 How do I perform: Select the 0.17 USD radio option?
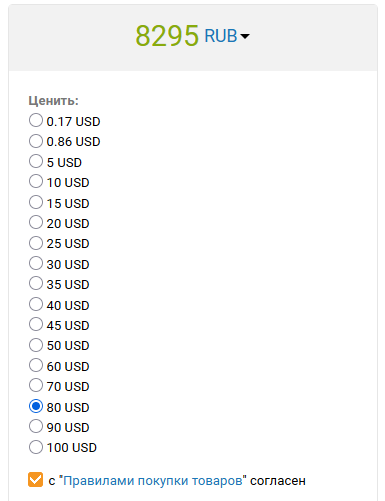[x=36, y=120]
